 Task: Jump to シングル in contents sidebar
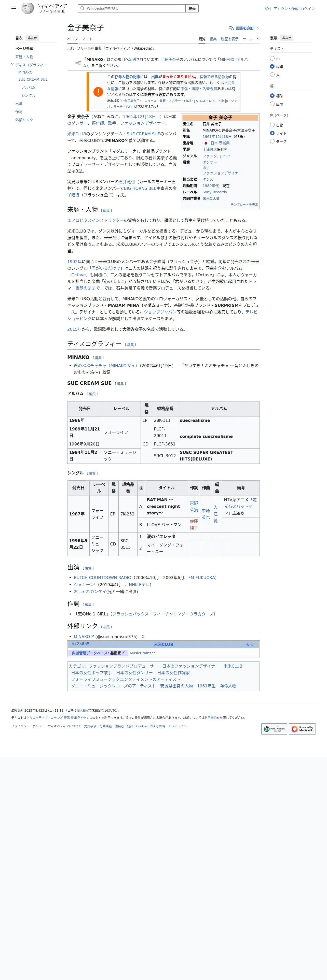[x=29, y=95]
